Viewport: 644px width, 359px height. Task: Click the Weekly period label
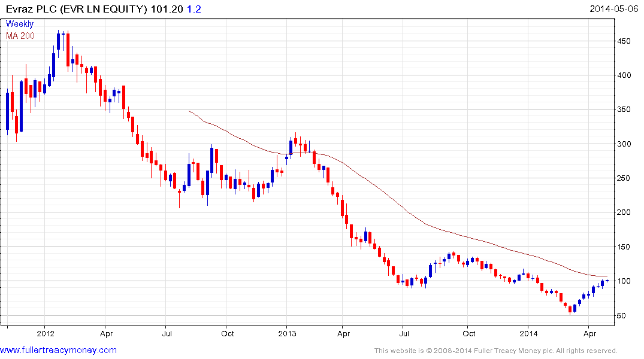tap(20, 24)
